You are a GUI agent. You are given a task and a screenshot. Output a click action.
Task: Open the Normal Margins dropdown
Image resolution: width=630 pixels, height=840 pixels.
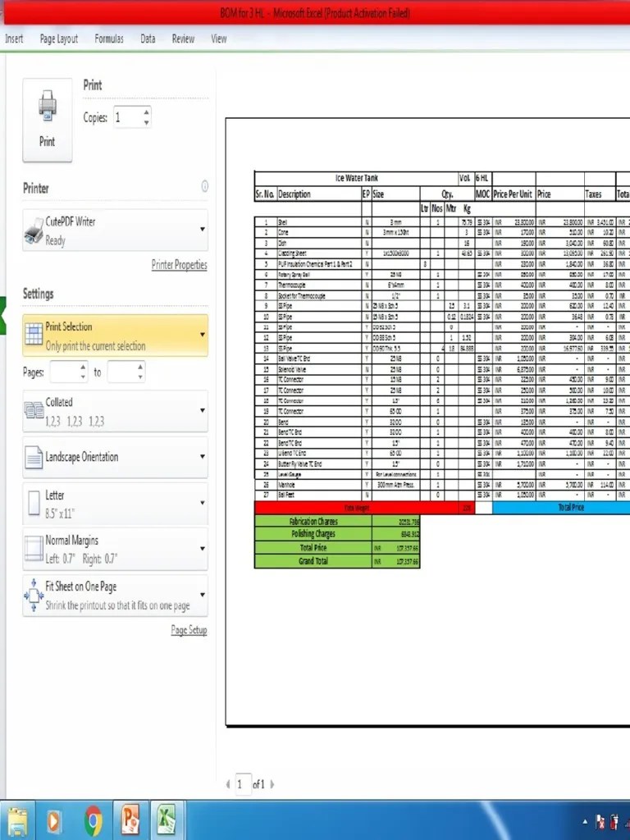coord(115,549)
